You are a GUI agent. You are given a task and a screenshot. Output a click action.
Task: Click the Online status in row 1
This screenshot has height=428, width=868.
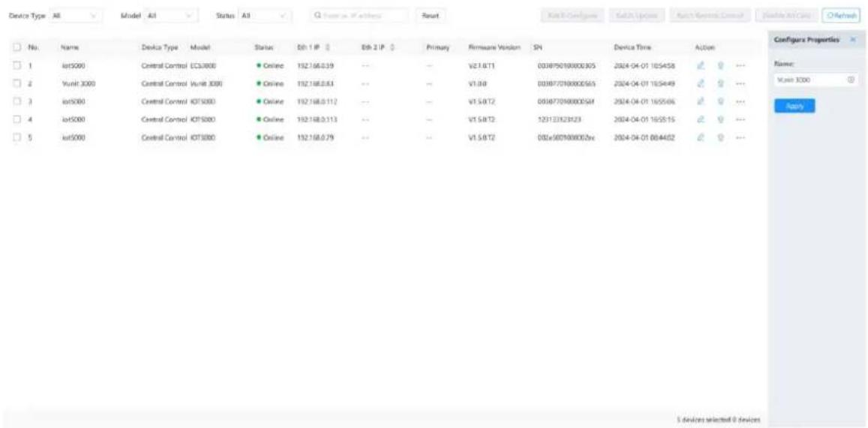click(x=271, y=66)
